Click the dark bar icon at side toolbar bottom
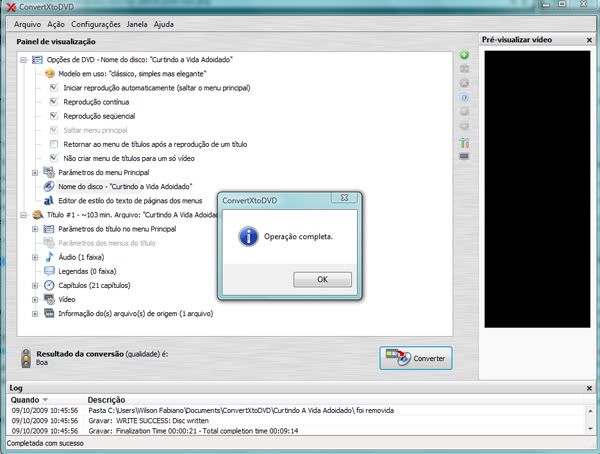The image size is (600, 454). point(464,156)
